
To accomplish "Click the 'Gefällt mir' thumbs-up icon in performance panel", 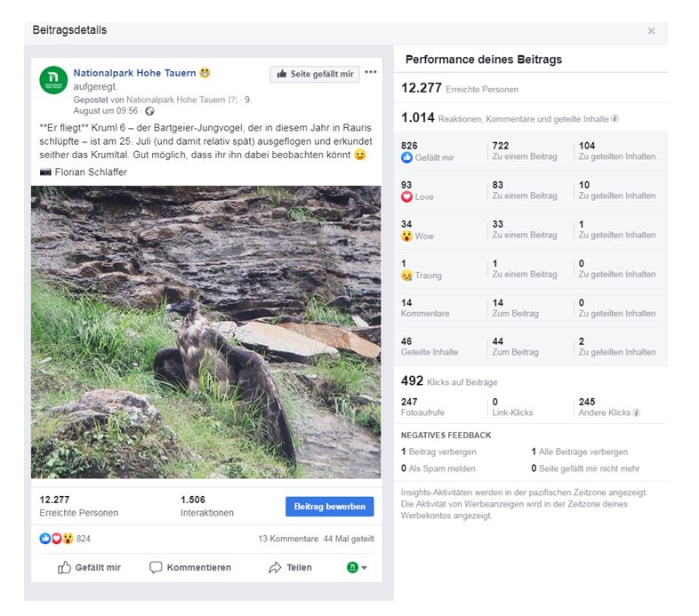I will point(406,157).
